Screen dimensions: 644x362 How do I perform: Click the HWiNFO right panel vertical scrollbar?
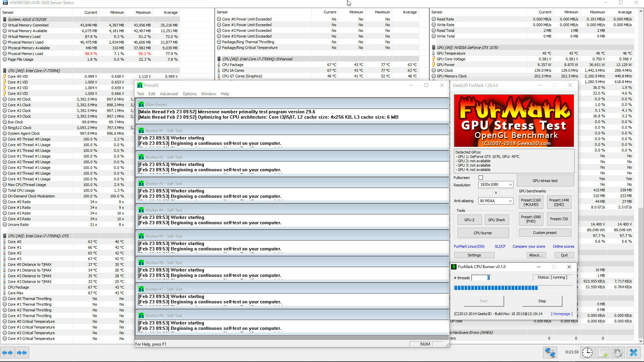641,176
